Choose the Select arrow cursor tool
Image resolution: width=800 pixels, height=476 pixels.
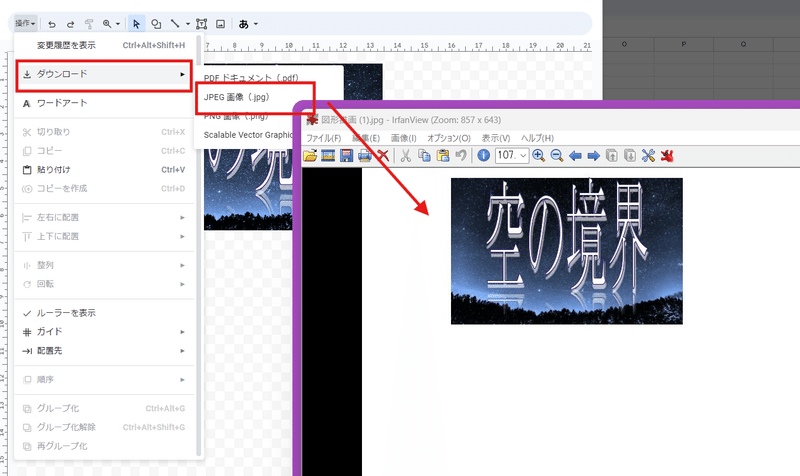[x=136, y=24]
